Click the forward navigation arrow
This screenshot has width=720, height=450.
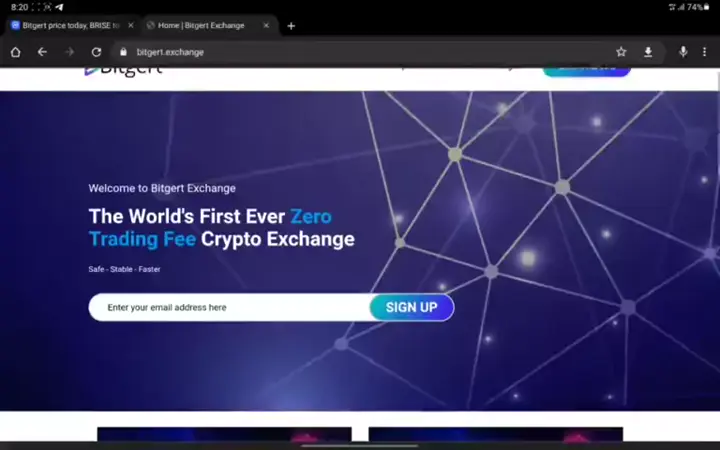[69, 52]
